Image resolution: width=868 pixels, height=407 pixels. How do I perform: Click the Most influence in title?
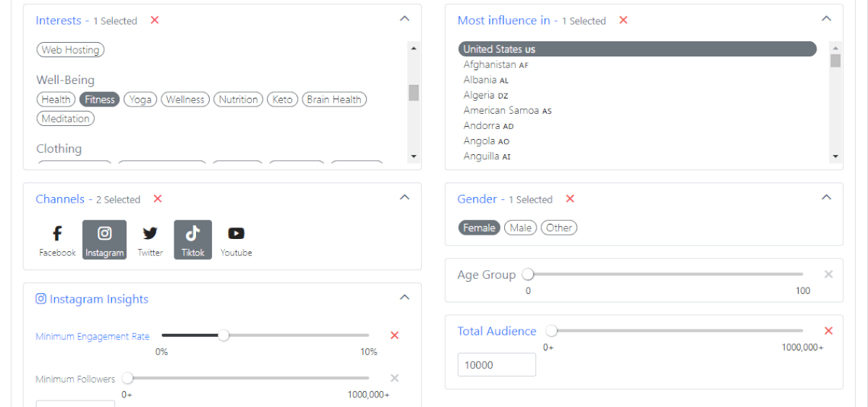(503, 20)
